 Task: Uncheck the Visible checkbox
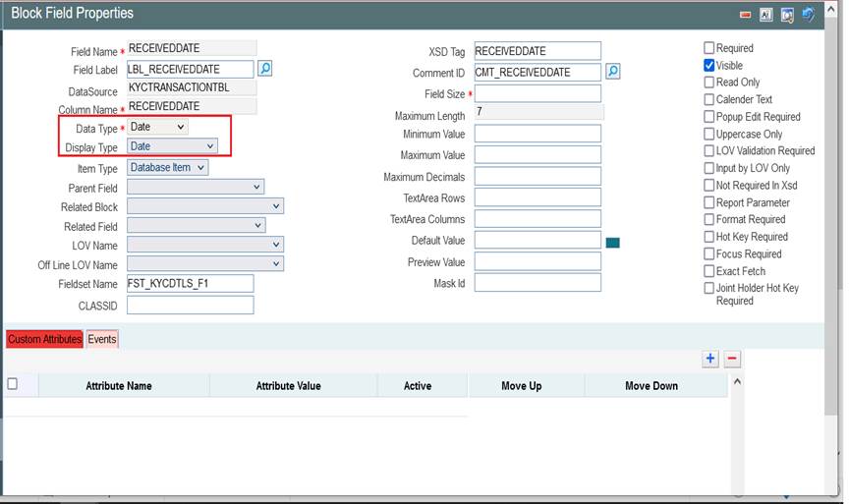click(x=708, y=65)
